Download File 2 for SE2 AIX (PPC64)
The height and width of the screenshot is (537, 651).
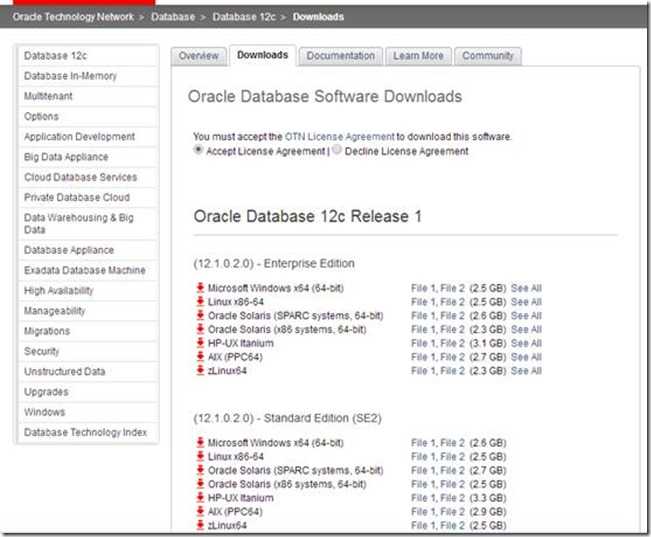click(453, 511)
